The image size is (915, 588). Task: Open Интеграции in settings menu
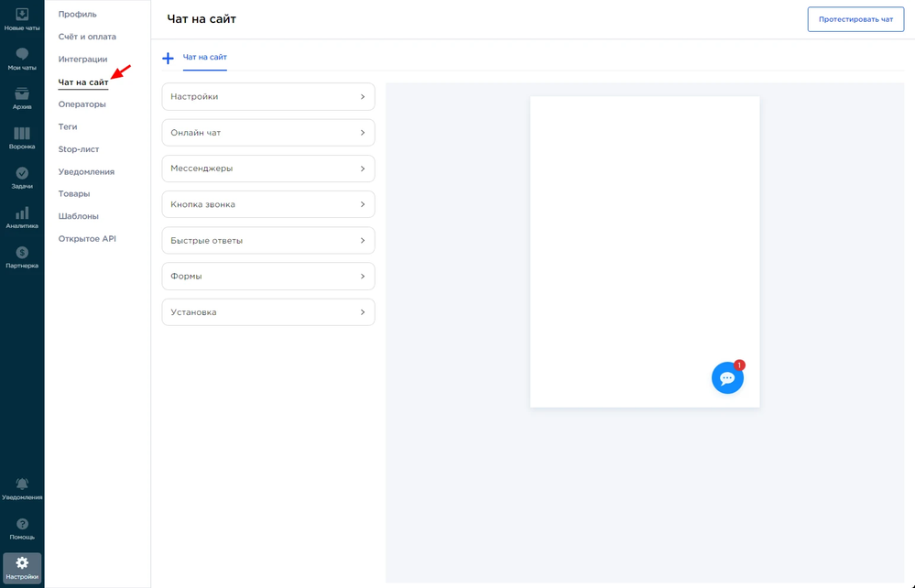point(83,60)
